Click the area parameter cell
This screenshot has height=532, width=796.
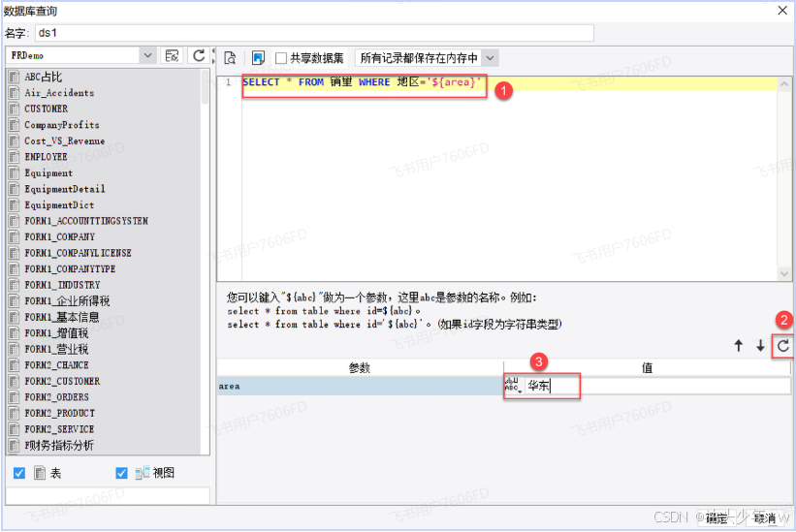click(360, 386)
